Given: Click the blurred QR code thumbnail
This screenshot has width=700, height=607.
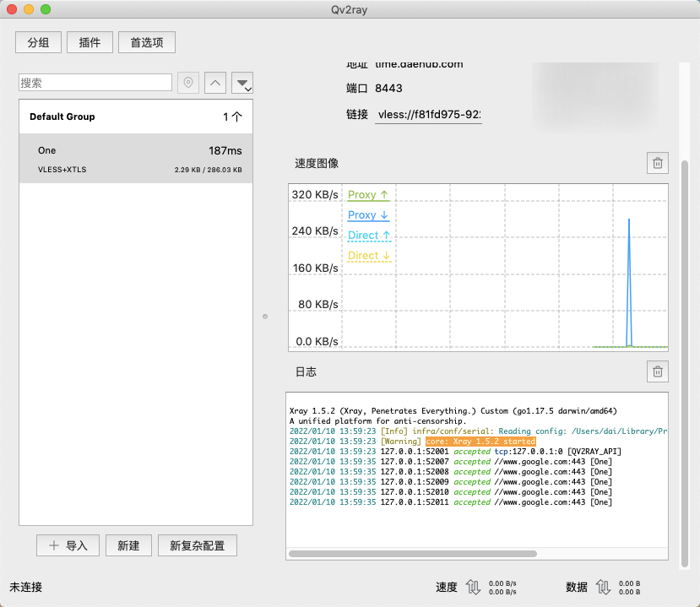Looking at the screenshot, I should pos(595,98).
